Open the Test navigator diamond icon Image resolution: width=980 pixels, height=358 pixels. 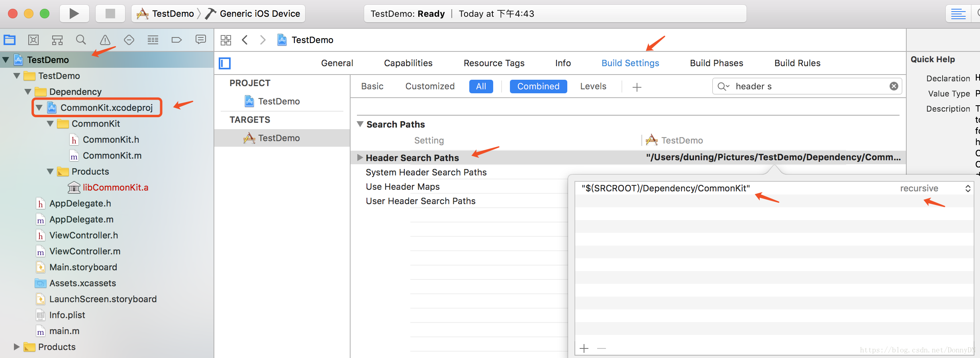tap(129, 40)
